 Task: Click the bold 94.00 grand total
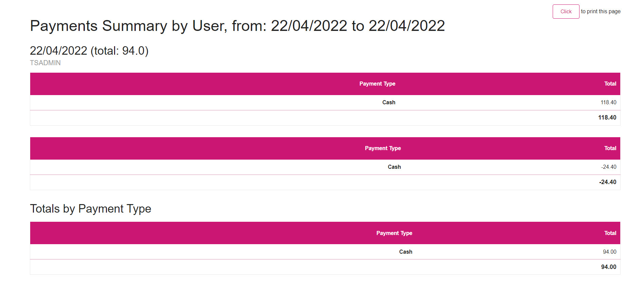[x=609, y=267]
